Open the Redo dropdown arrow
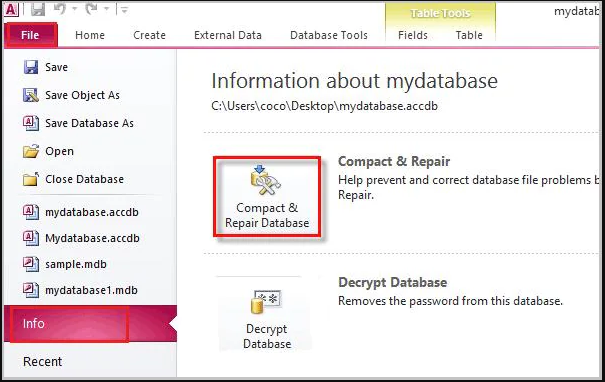605x382 pixels. (x=106, y=9)
